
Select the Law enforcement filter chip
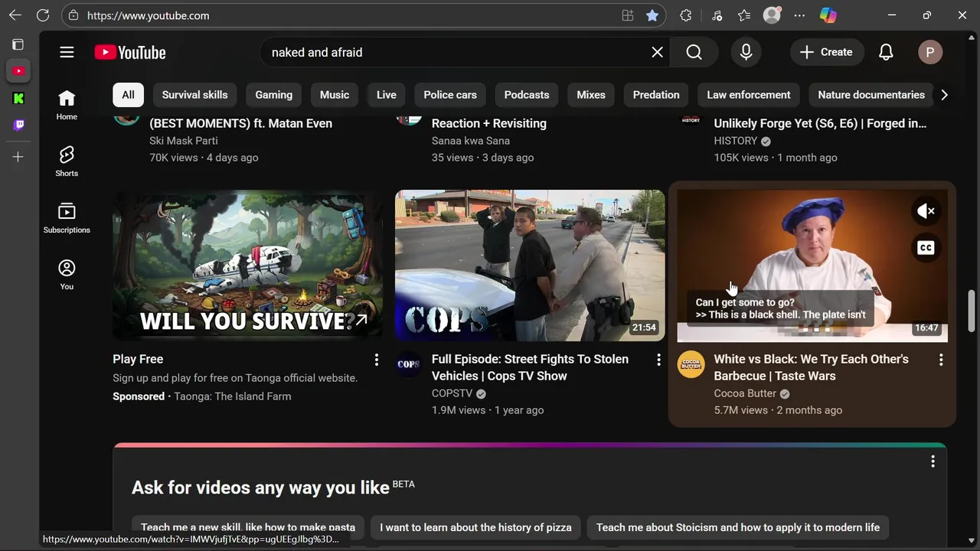tap(749, 95)
